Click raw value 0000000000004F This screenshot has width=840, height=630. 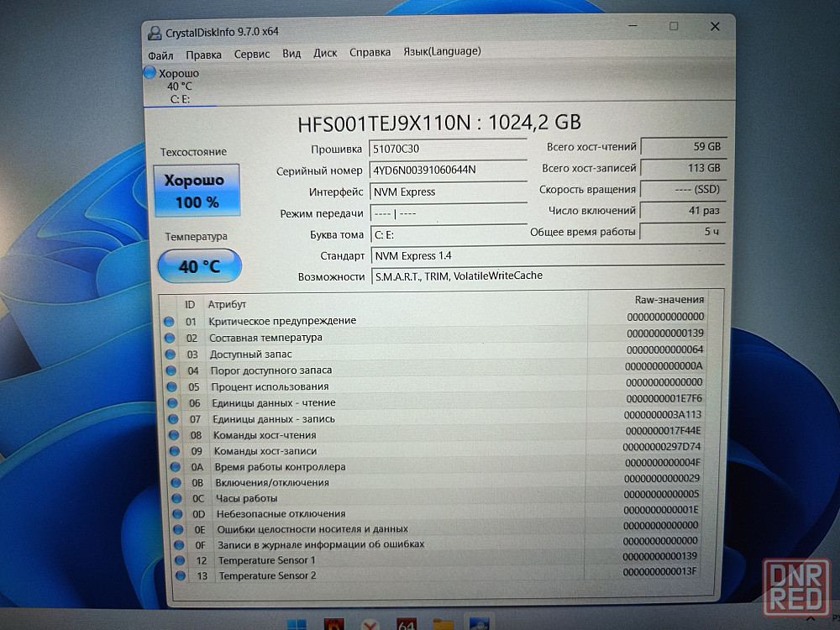(662, 462)
